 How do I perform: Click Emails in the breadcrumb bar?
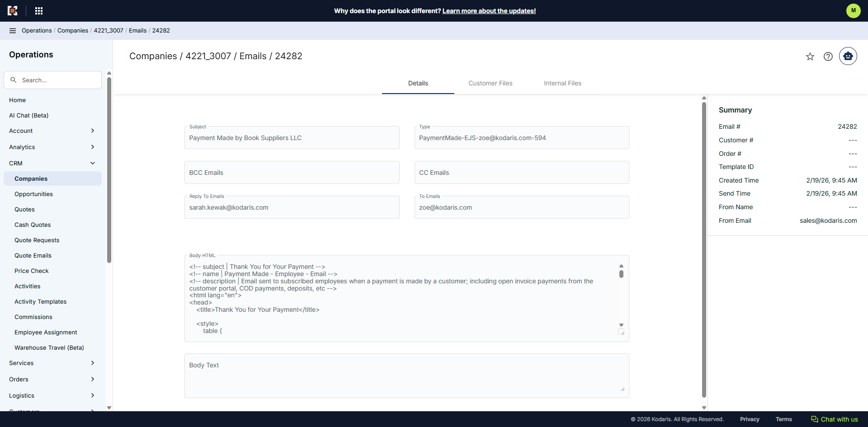pyautogui.click(x=137, y=31)
